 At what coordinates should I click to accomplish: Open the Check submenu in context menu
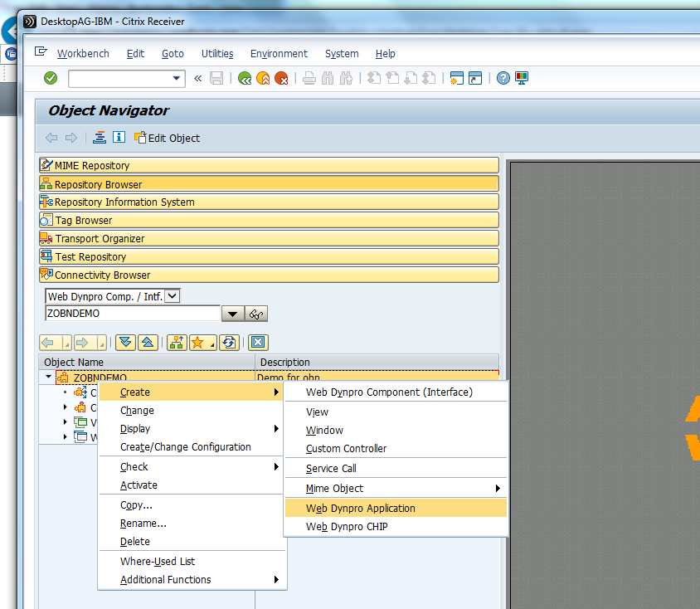coord(191,466)
